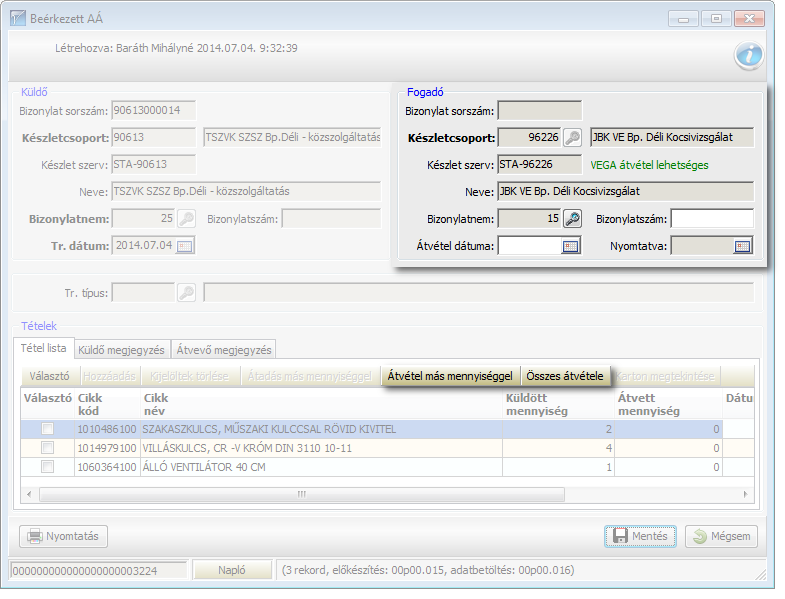Click Átvett mennyiség cell of ÁLLÓ VENTILÁTOR
Viewport: 785px width, 599px height.
click(668, 467)
